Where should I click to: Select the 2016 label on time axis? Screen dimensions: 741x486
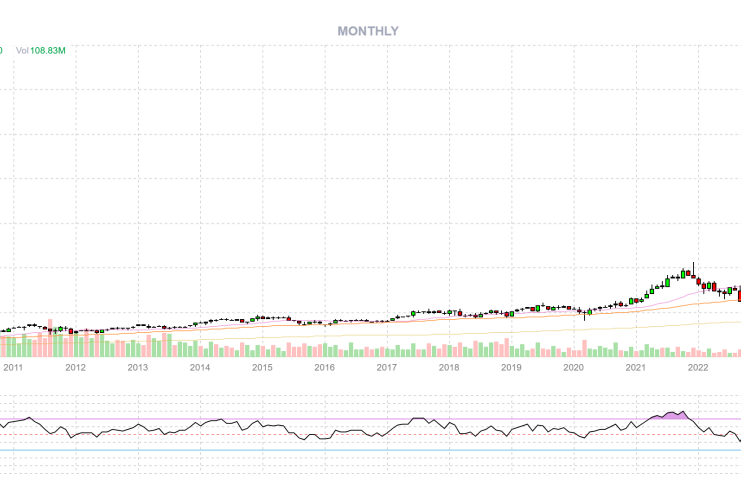(x=324, y=367)
